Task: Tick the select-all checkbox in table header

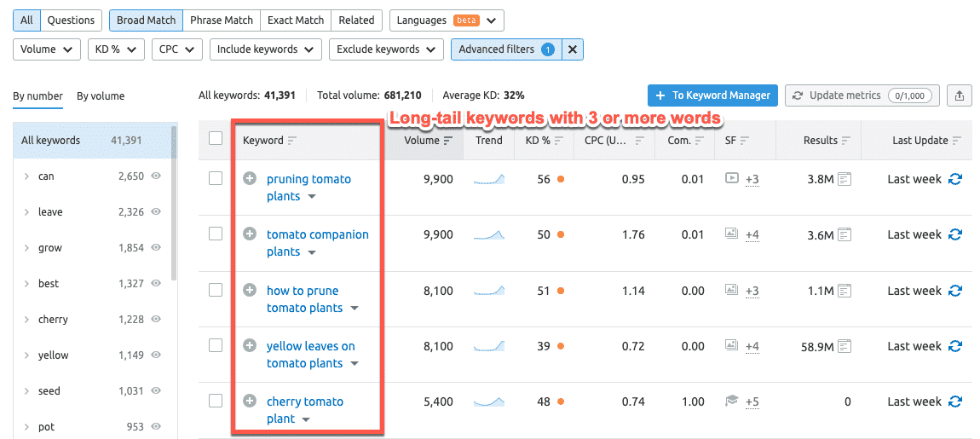Action: tap(216, 139)
